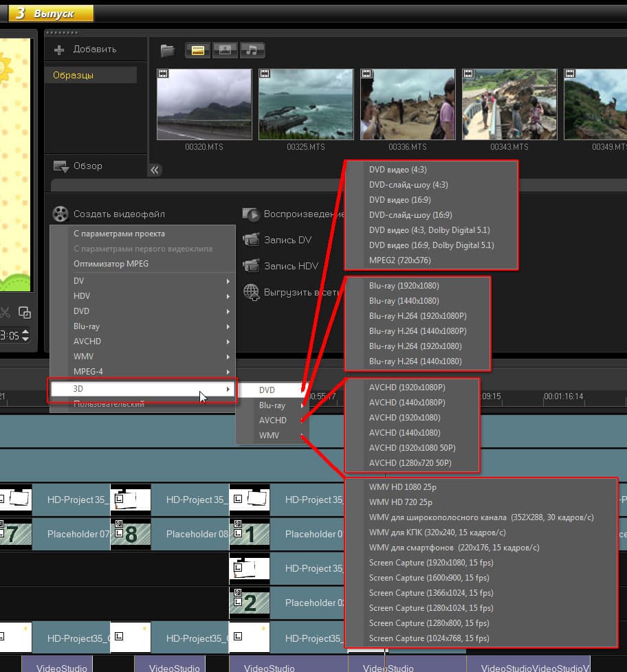Expand the MPEG-4 submenu
Screen dimensions: 627x672
[x=143, y=372]
